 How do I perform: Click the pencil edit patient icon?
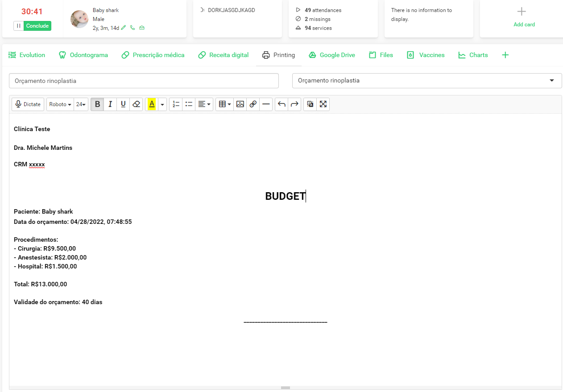[124, 28]
